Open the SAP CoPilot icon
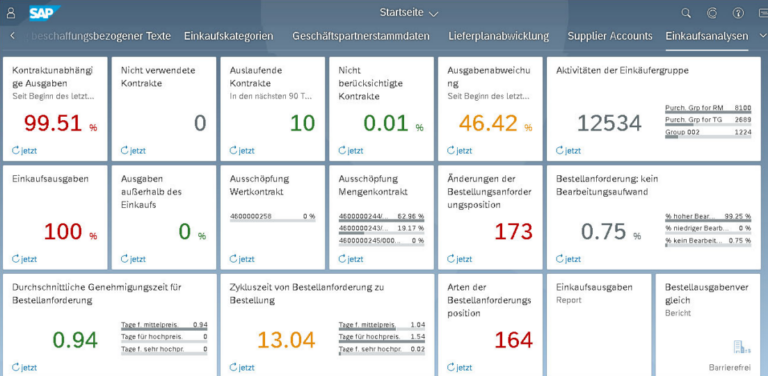This screenshot has height=376, width=768. (x=712, y=13)
